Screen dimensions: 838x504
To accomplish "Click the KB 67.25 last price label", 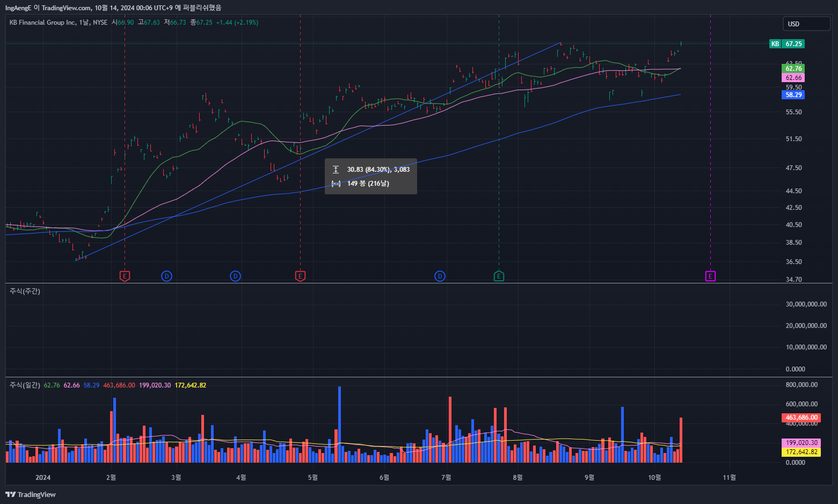I will coord(787,44).
